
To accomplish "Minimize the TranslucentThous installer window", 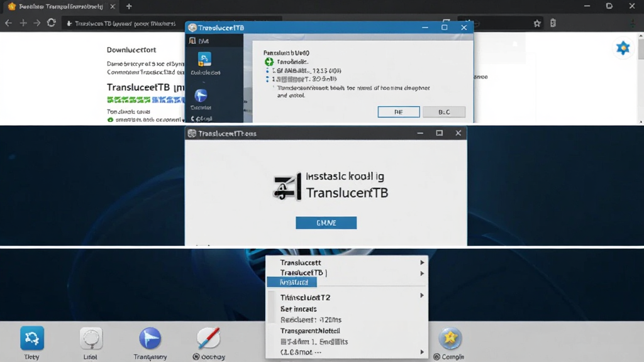I will point(419,133).
